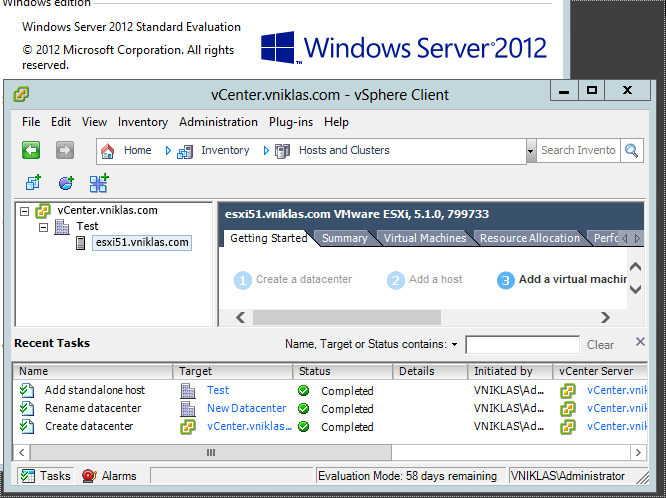
Task: Click task icon for Create datacenter
Action: point(27,427)
